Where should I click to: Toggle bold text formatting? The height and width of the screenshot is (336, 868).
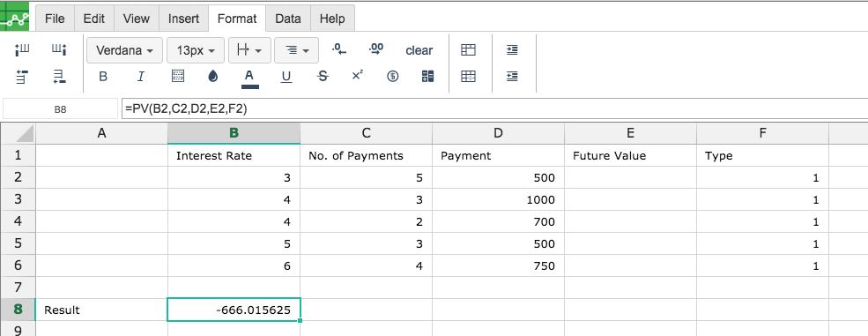tap(103, 77)
